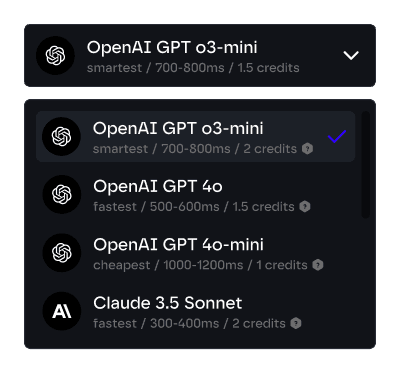Screen dimensions: 400x373
Task: Click the model list vertical scrollbar thumb
Action: [x=366, y=165]
